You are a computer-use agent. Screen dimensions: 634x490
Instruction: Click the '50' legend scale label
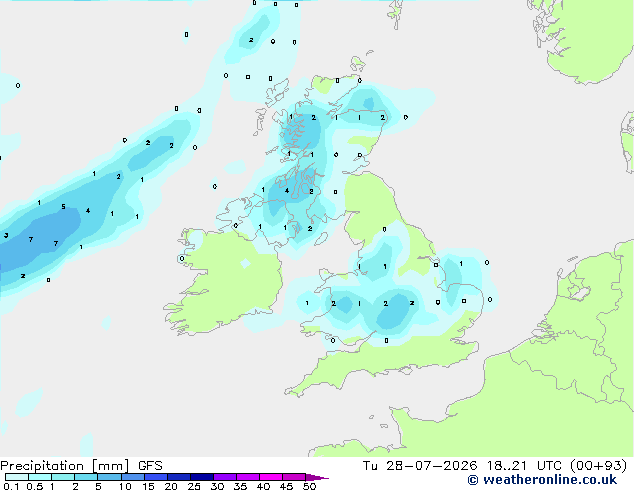coord(309,486)
